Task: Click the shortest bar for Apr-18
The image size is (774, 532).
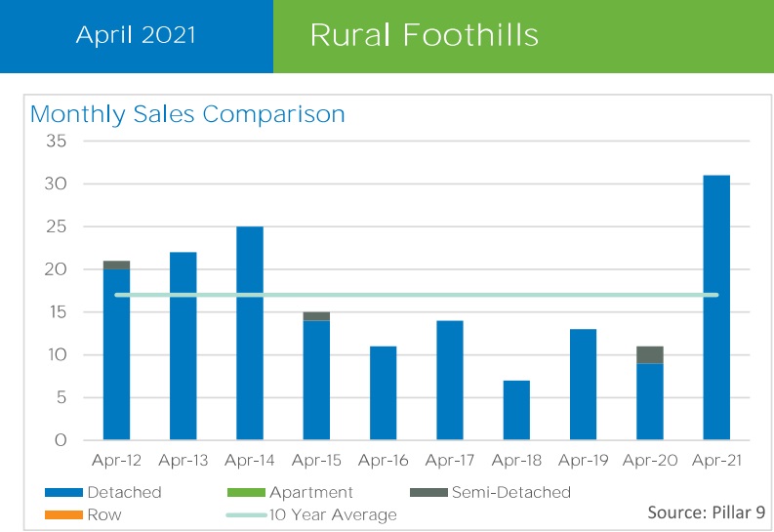Action: [516, 410]
